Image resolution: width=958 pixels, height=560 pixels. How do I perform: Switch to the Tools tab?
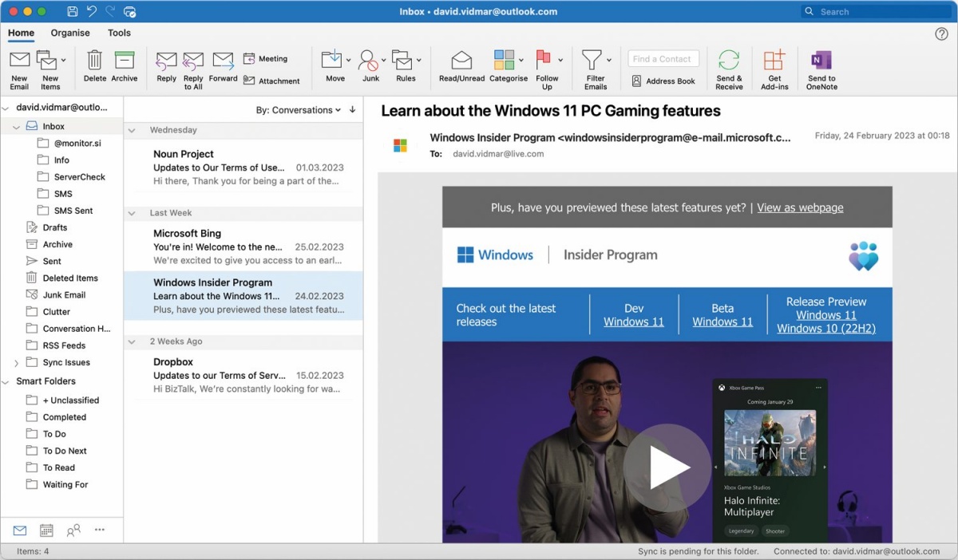point(119,33)
